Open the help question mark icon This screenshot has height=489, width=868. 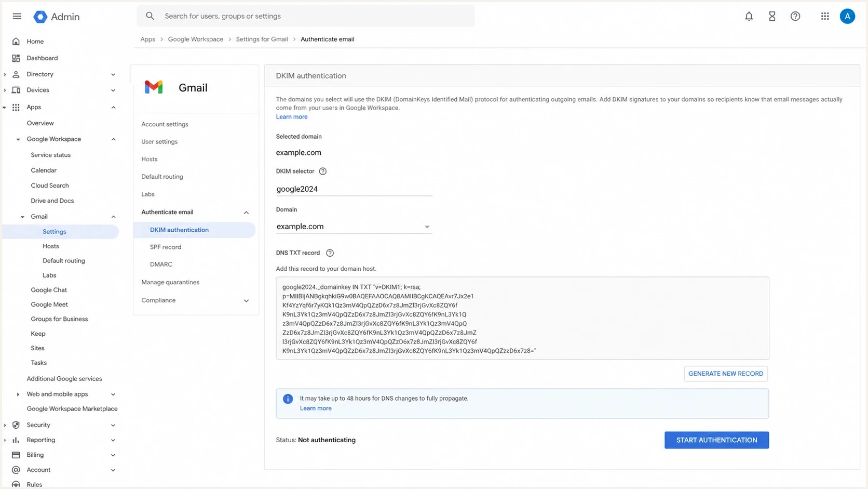(795, 16)
